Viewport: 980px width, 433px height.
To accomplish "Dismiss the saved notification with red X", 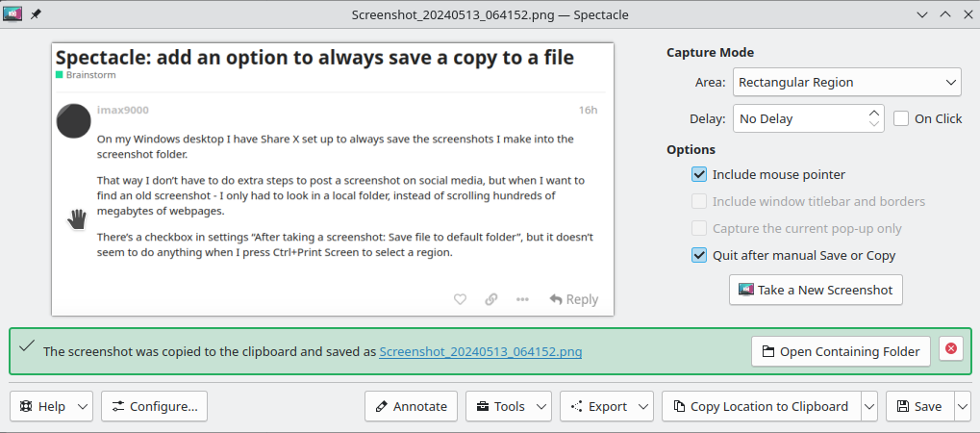I will pyautogui.click(x=951, y=348).
